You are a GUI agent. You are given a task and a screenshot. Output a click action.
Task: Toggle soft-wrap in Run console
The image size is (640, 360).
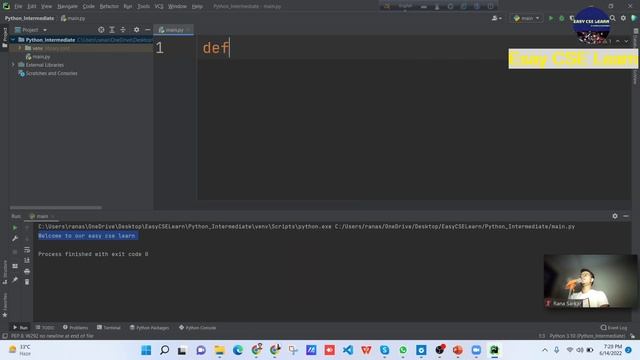27,249
